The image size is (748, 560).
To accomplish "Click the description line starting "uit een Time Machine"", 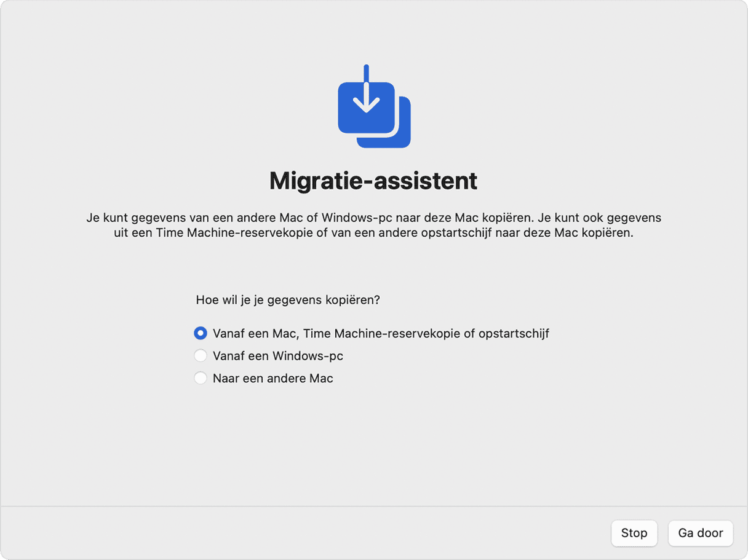I will [x=373, y=234].
